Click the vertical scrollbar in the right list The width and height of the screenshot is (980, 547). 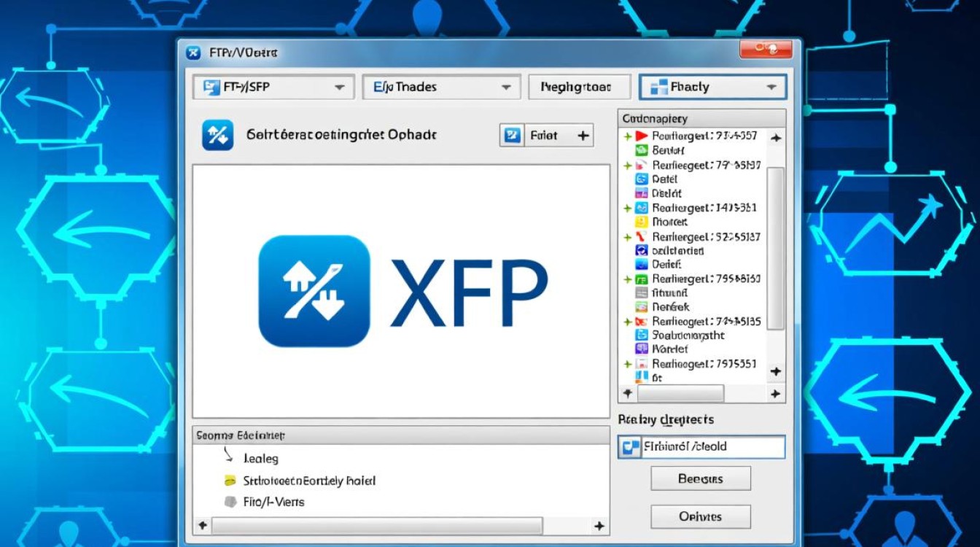(776, 248)
